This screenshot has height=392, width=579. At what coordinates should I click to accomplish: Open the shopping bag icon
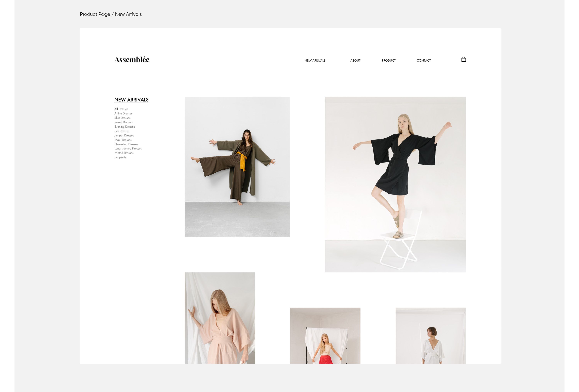[463, 59]
